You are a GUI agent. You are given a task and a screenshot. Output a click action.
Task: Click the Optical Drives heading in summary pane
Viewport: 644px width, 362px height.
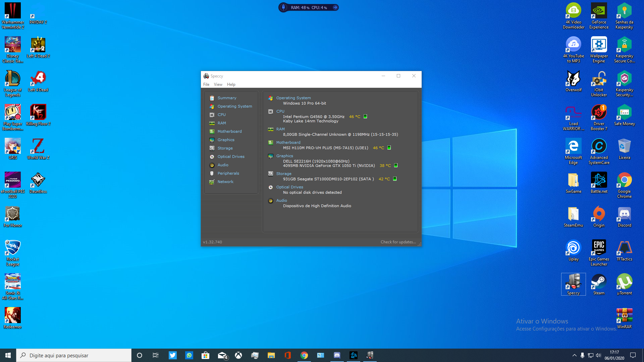point(289,187)
